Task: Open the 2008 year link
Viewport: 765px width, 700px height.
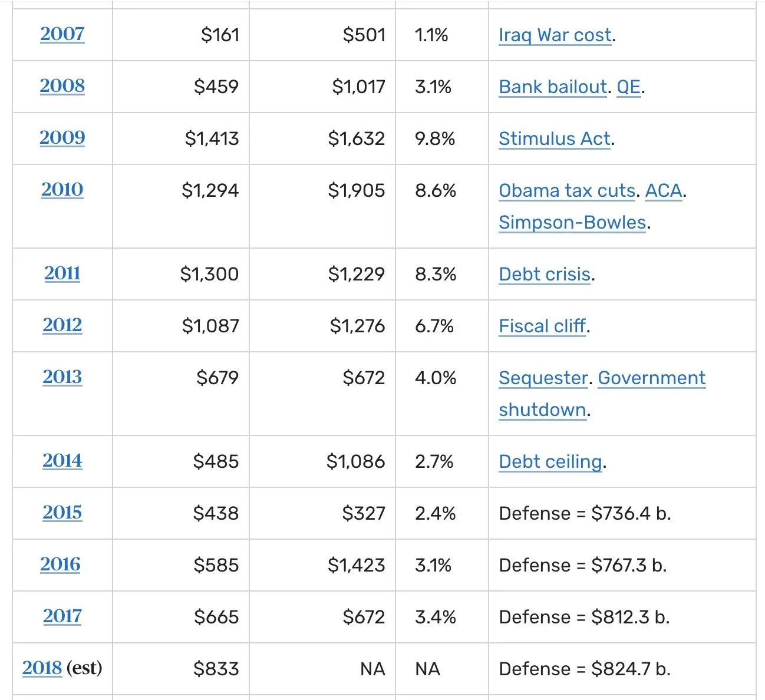Action: [62, 86]
